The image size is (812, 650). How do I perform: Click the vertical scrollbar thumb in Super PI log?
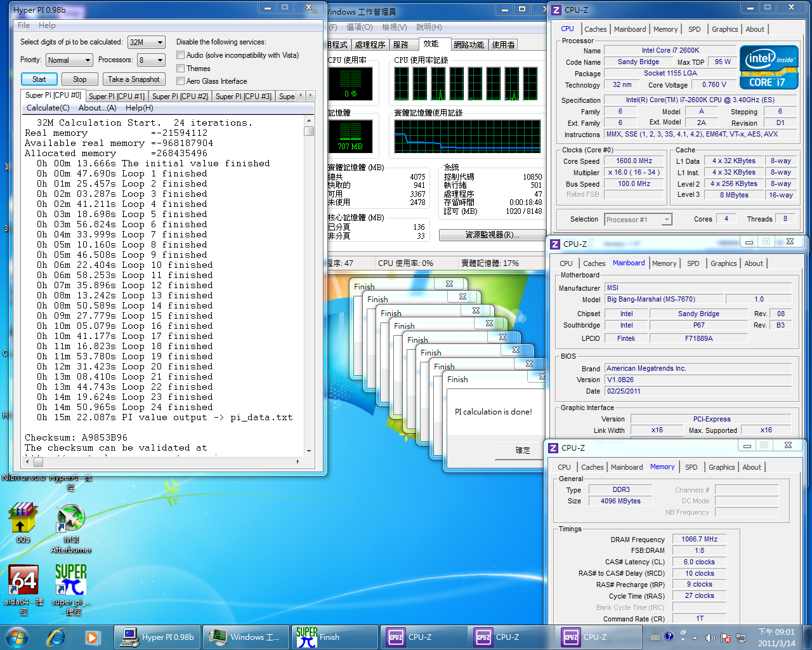pos(309,131)
